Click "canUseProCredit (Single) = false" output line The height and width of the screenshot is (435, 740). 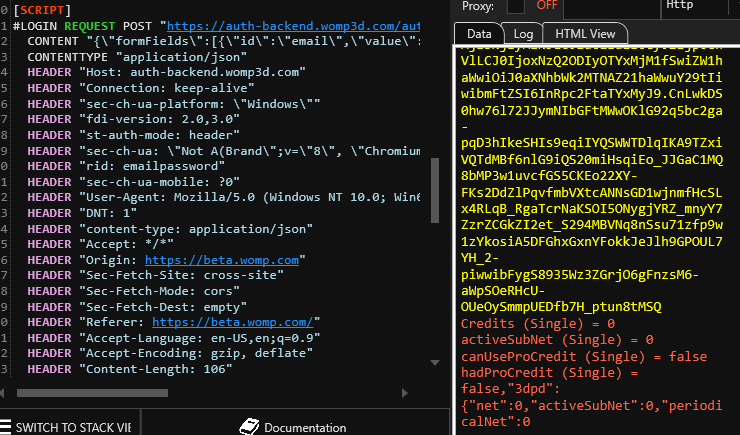point(584,356)
